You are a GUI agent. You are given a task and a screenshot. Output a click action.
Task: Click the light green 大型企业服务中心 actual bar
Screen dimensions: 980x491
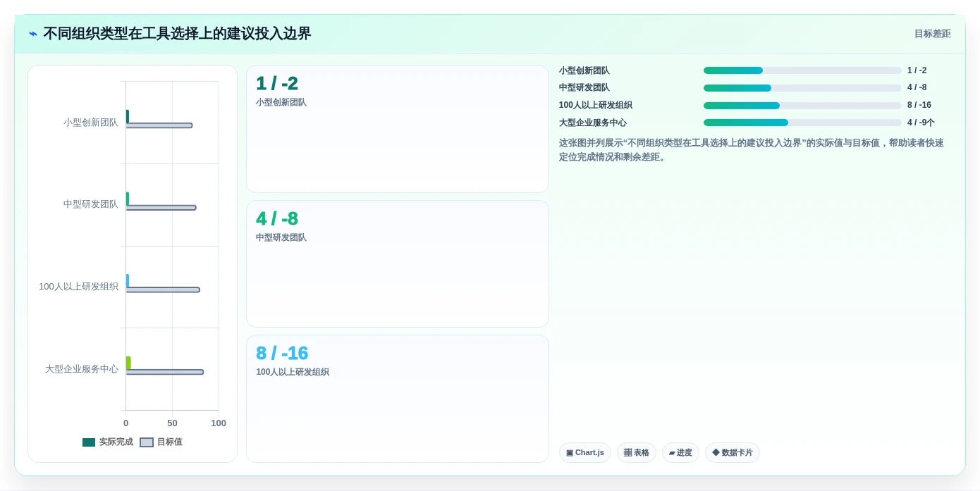[128, 363]
